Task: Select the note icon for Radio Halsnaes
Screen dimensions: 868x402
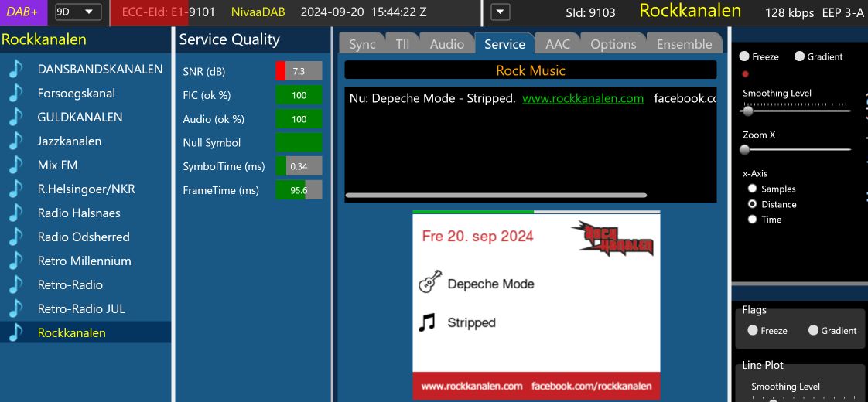Action: (x=16, y=213)
